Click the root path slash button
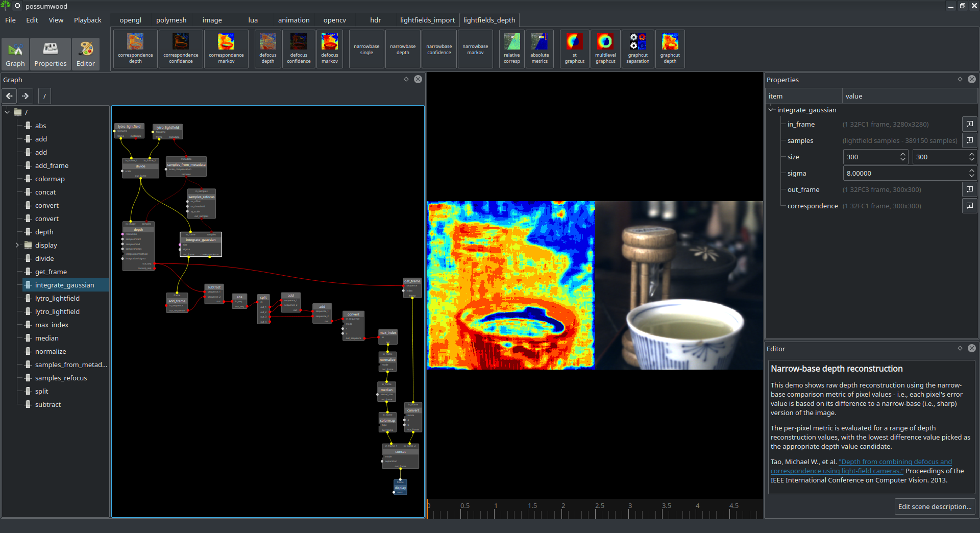This screenshot has height=533, width=980. (x=44, y=95)
